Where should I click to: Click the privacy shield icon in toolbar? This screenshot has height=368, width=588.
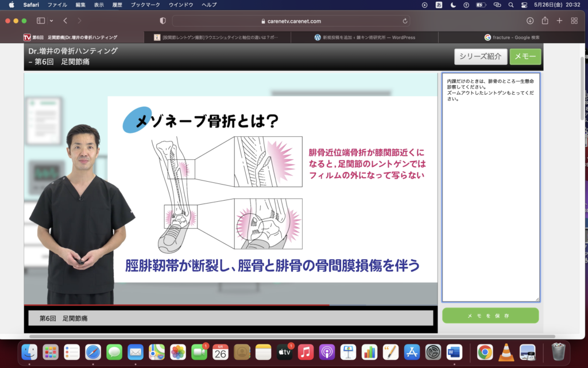click(163, 21)
